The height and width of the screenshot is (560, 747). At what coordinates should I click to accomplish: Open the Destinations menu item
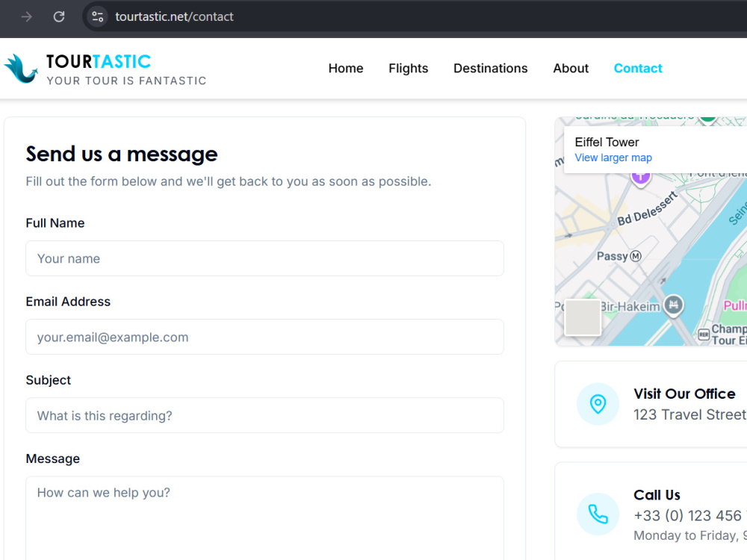(491, 68)
